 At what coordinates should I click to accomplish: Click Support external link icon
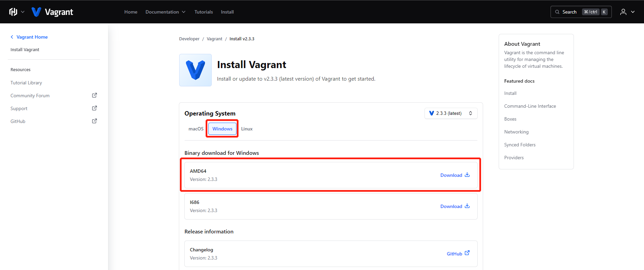[95, 108]
